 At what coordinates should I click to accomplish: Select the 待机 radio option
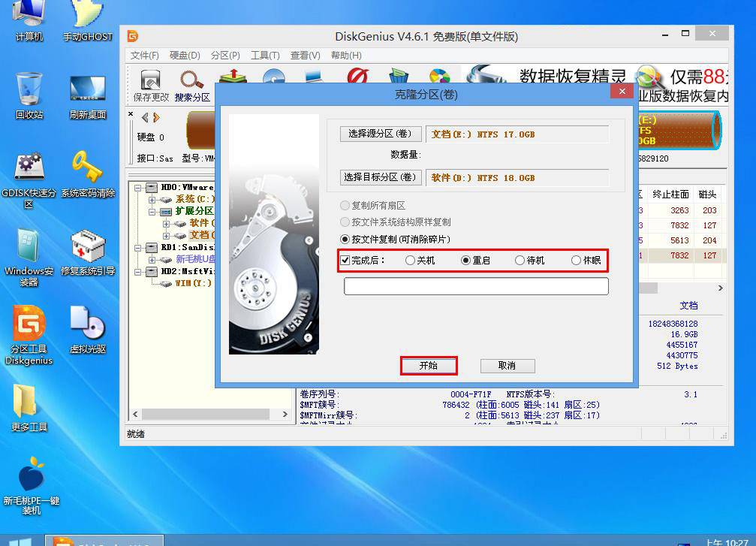[x=520, y=261]
